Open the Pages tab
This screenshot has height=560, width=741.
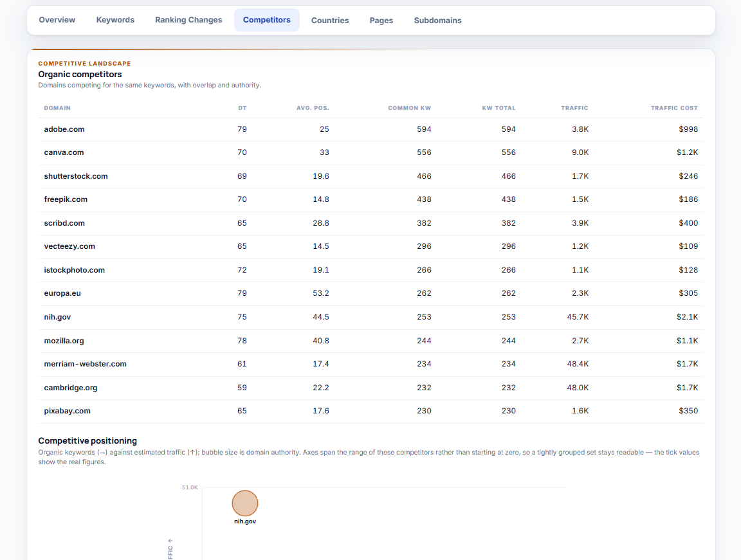[x=381, y=21]
